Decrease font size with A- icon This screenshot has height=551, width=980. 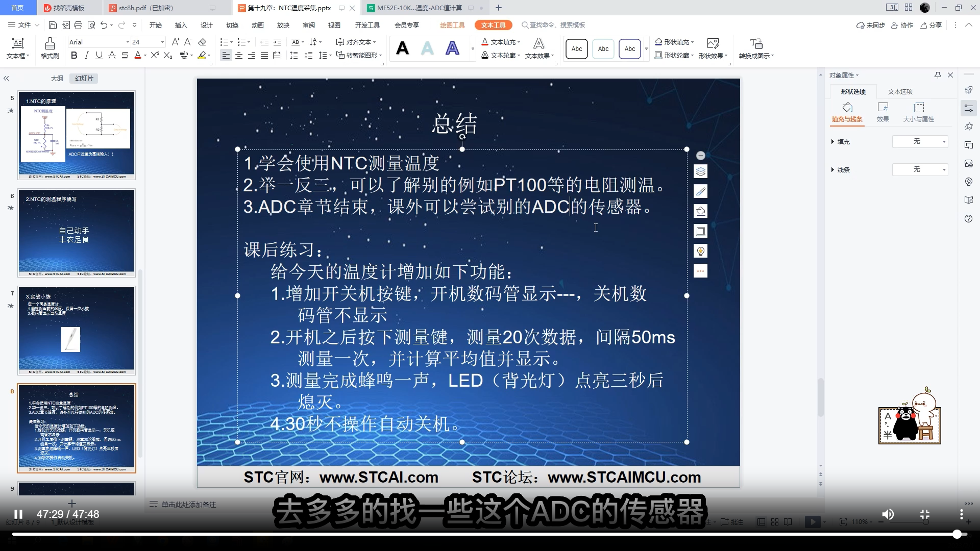click(x=188, y=42)
